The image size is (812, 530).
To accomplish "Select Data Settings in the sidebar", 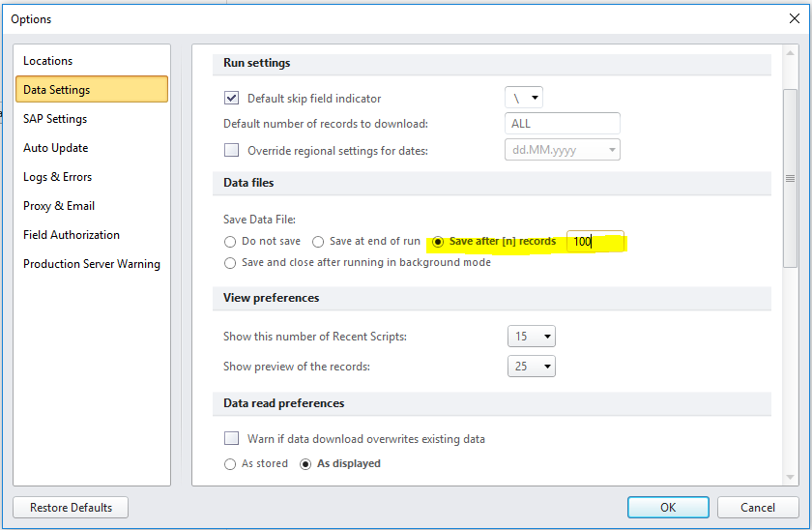I will (x=57, y=90).
